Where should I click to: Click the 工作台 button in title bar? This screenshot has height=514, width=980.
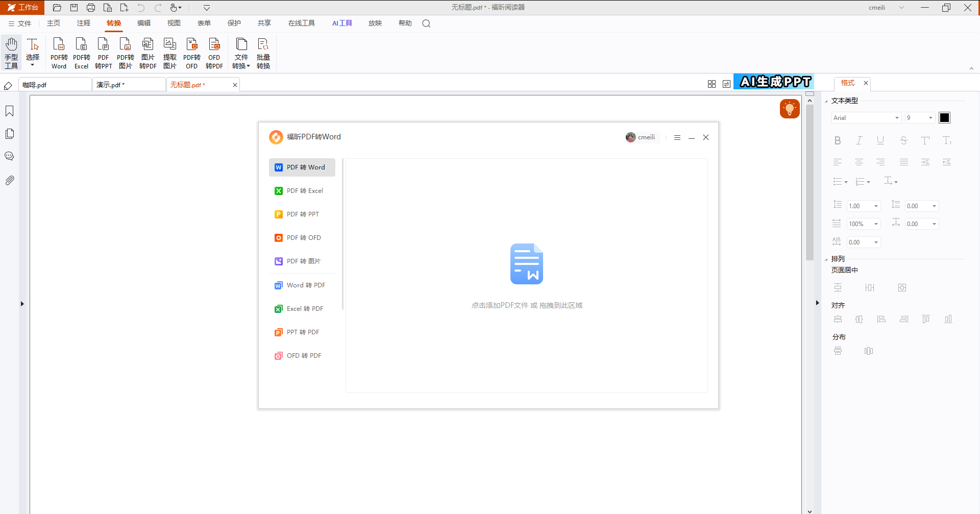point(22,8)
